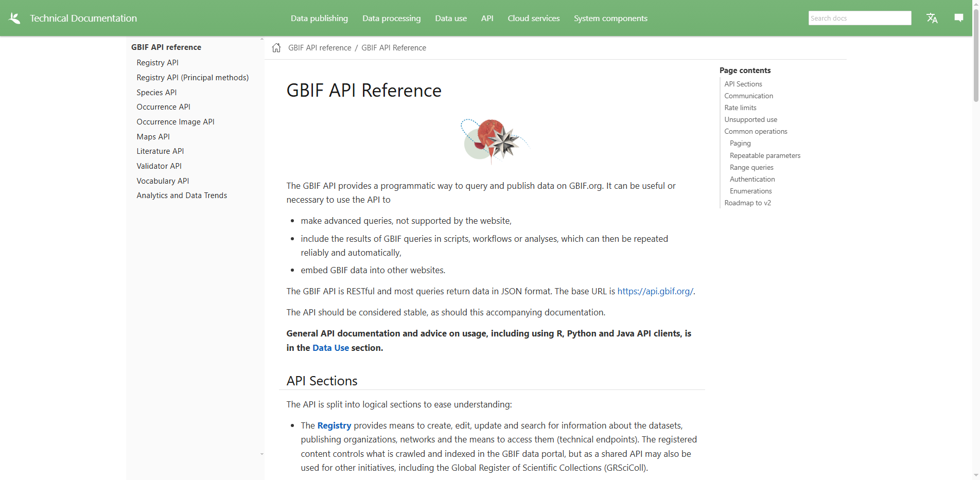The height and width of the screenshot is (480, 980).
Task: Open the language translation icon
Action: pos(932,17)
